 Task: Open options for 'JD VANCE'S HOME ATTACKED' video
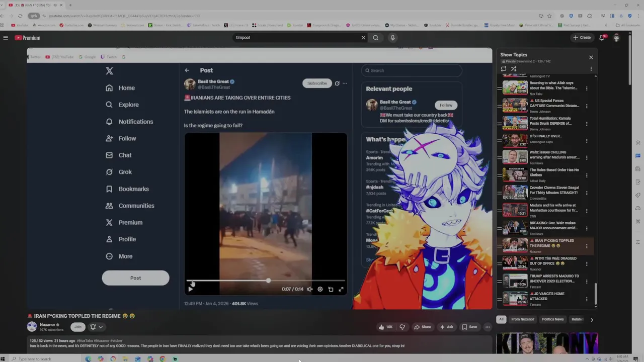(x=587, y=299)
